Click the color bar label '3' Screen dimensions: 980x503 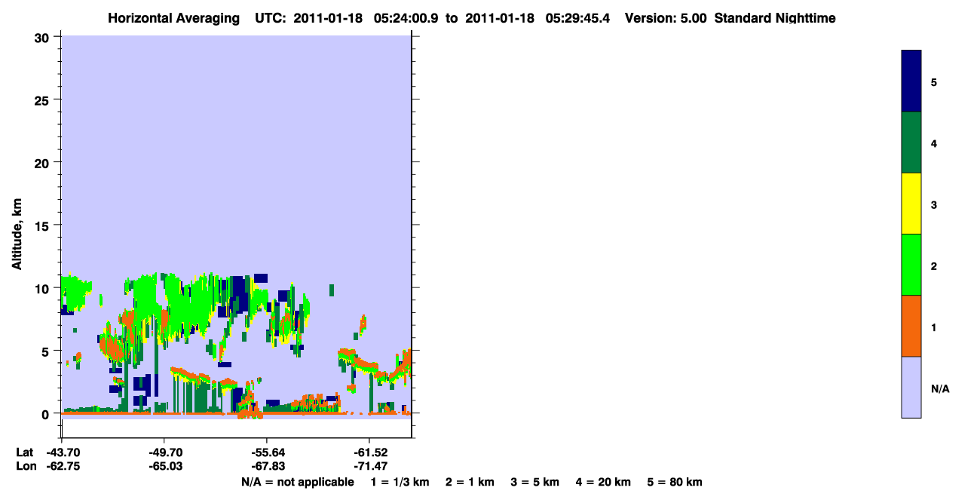tap(934, 204)
